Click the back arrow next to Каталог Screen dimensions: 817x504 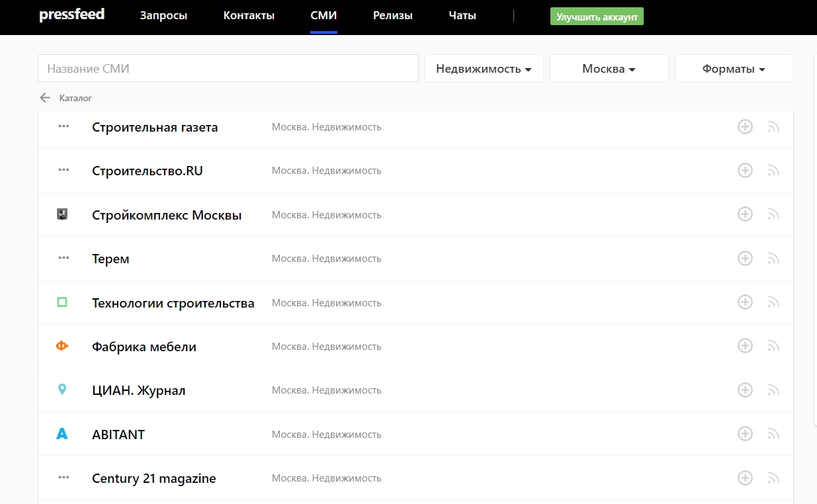click(45, 98)
